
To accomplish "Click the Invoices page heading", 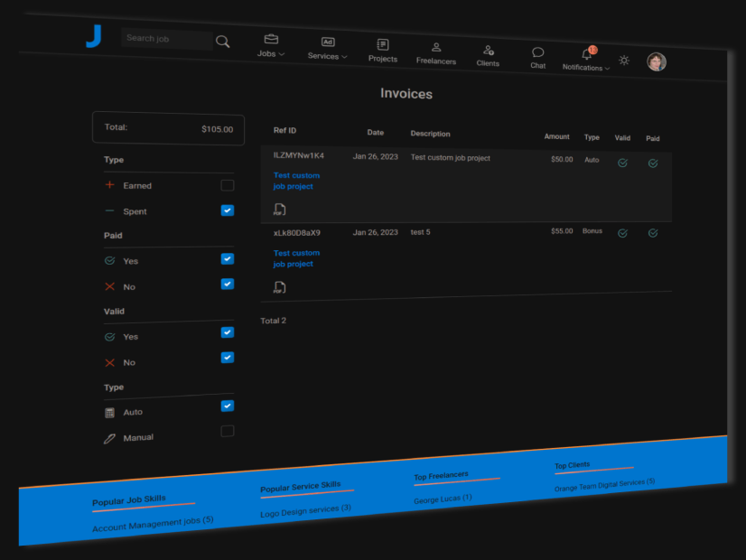I will pos(406,94).
